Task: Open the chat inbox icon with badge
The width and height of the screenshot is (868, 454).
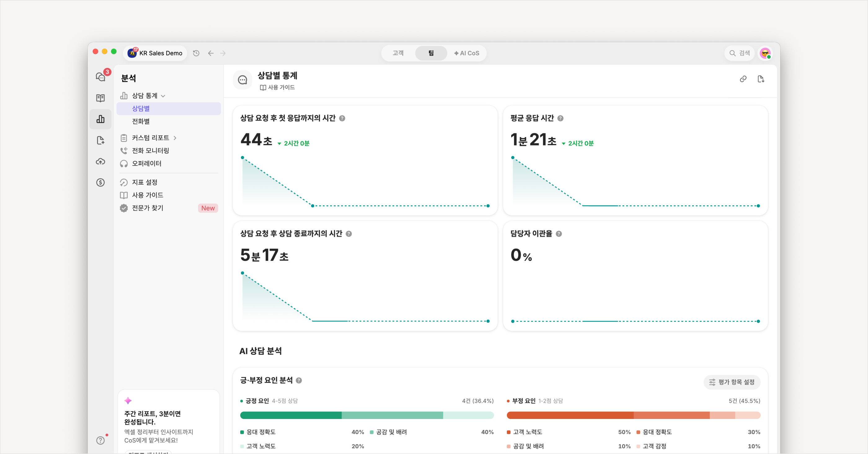Action: (x=101, y=77)
